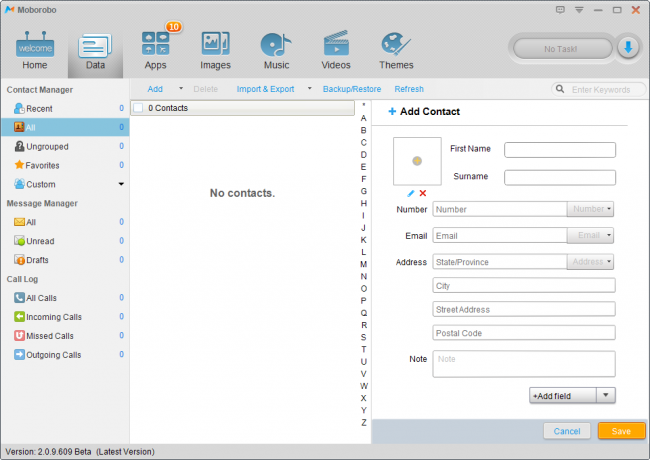This screenshot has width=650, height=460.
Task: Show Favorites contacts
Action: coord(65,165)
